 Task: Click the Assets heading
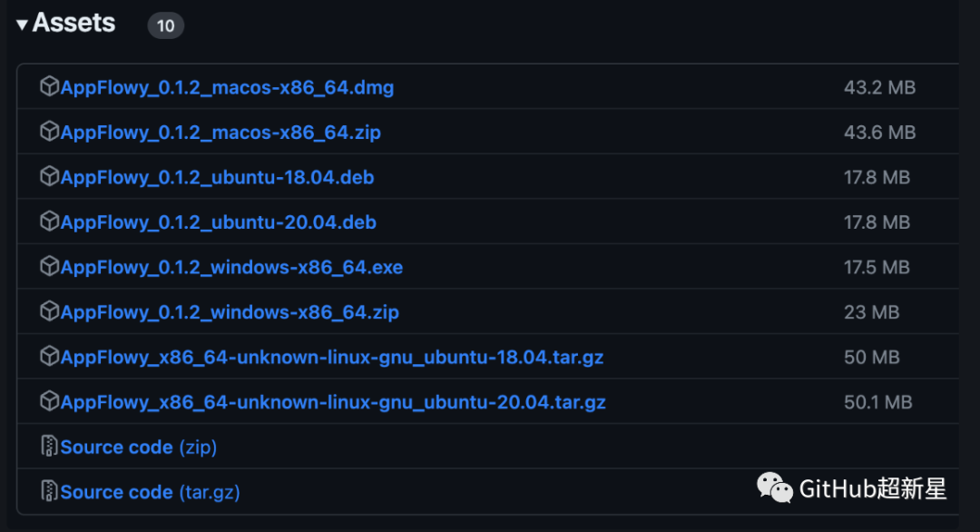pos(73,23)
